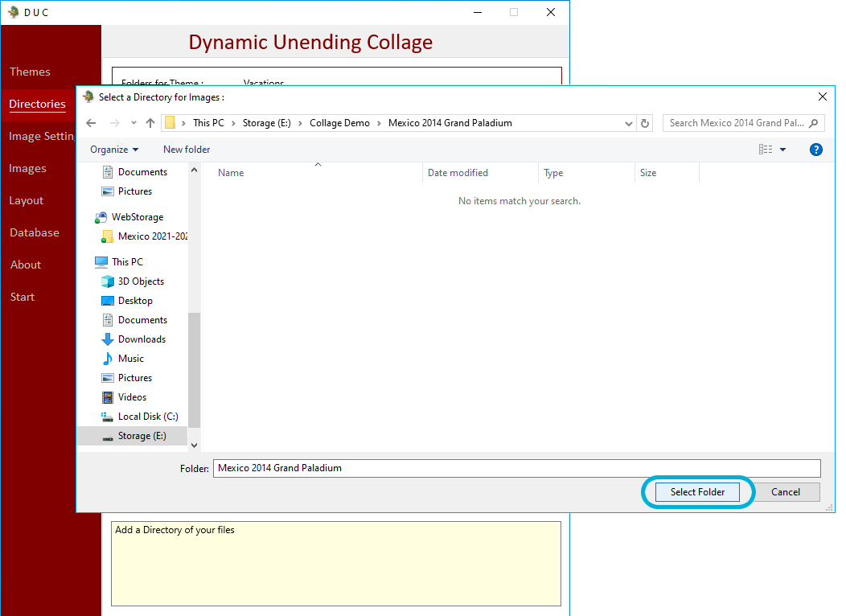Open the file dialog help icon
Screen dimensions: 846x616
[x=815, y=150]
